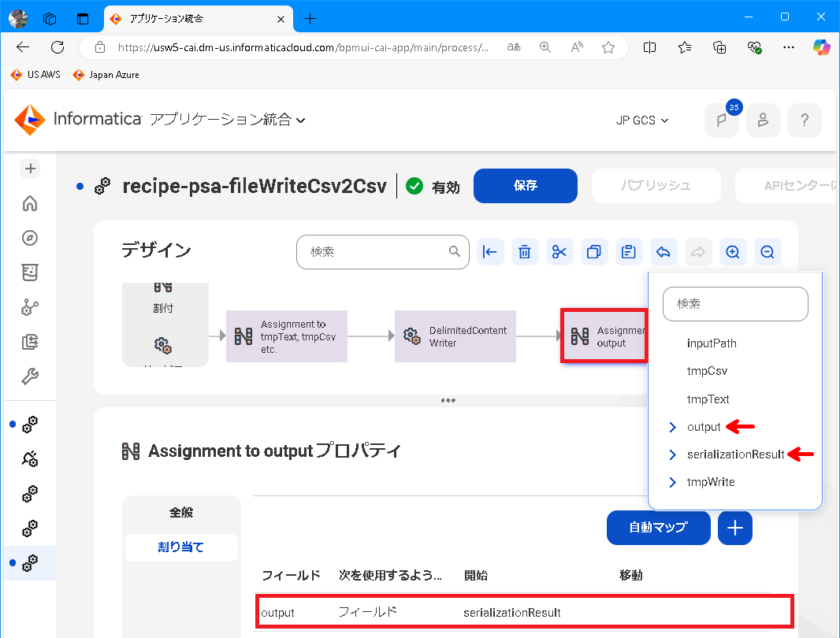The height and width of the screenshot is (638, 840).
Task: Go back in the browser
Action: [23, 47]
